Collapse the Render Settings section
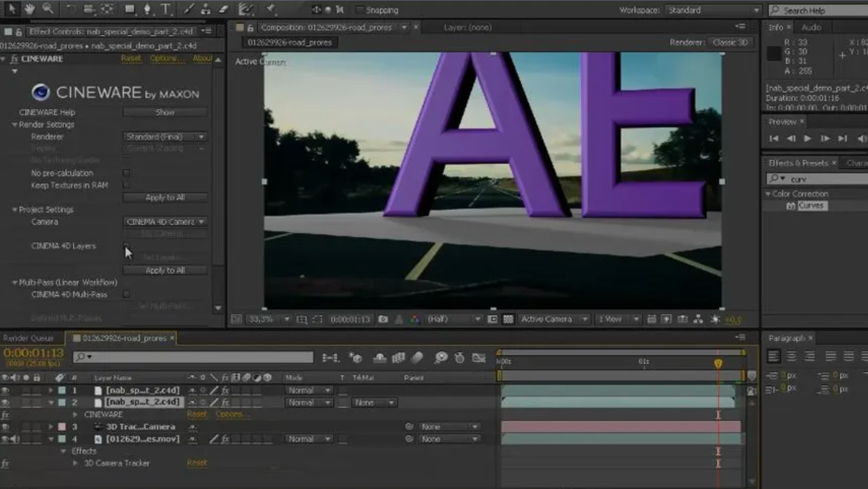Screen dimensions: 868x489 coord(14,125)
